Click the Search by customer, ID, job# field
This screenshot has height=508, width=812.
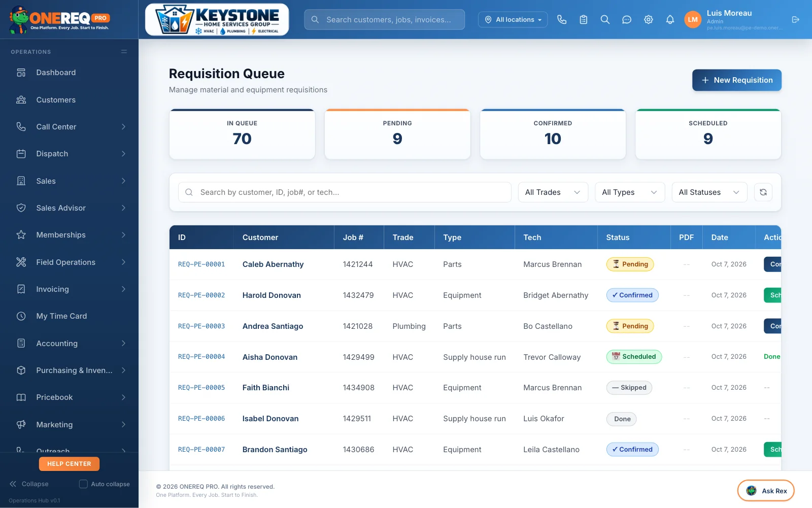coord(345,192)
